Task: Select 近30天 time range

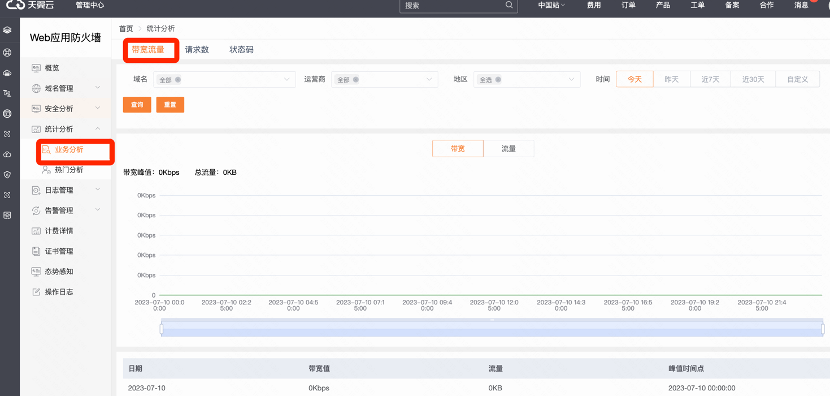Action: coord(753,79)
